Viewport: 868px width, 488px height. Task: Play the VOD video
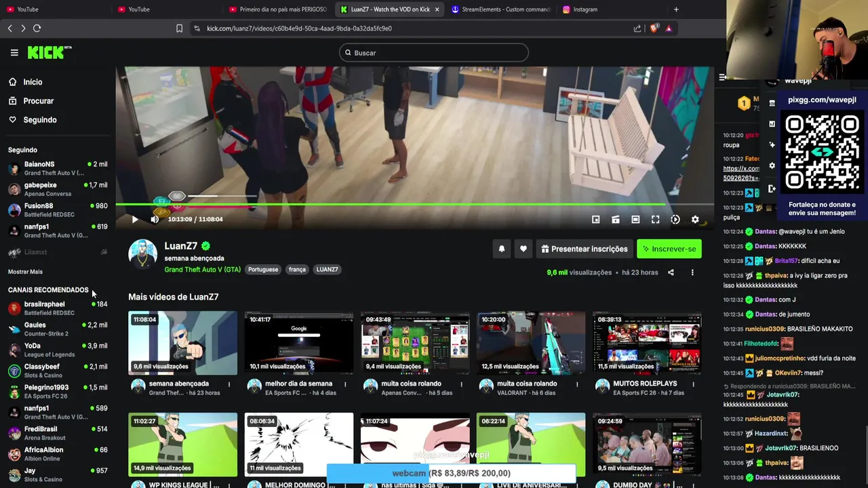(135, 219)
